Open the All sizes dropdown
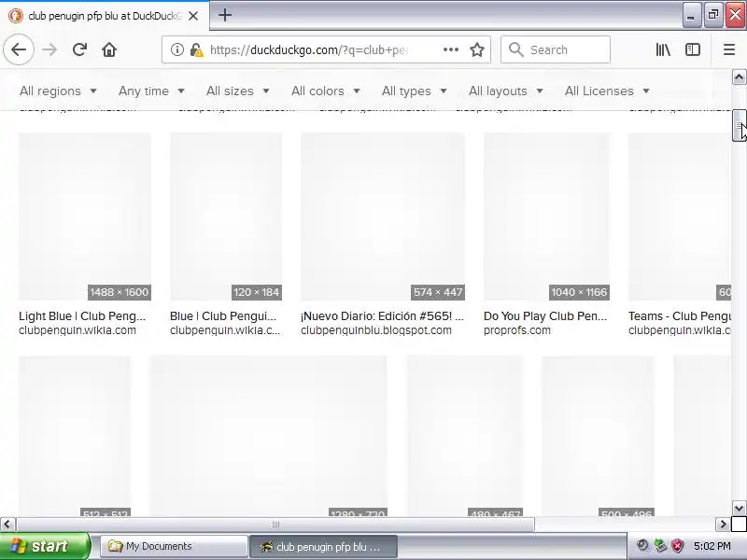Image resolution: width=747 pixels, height=560 pixels. coord(238,91)
